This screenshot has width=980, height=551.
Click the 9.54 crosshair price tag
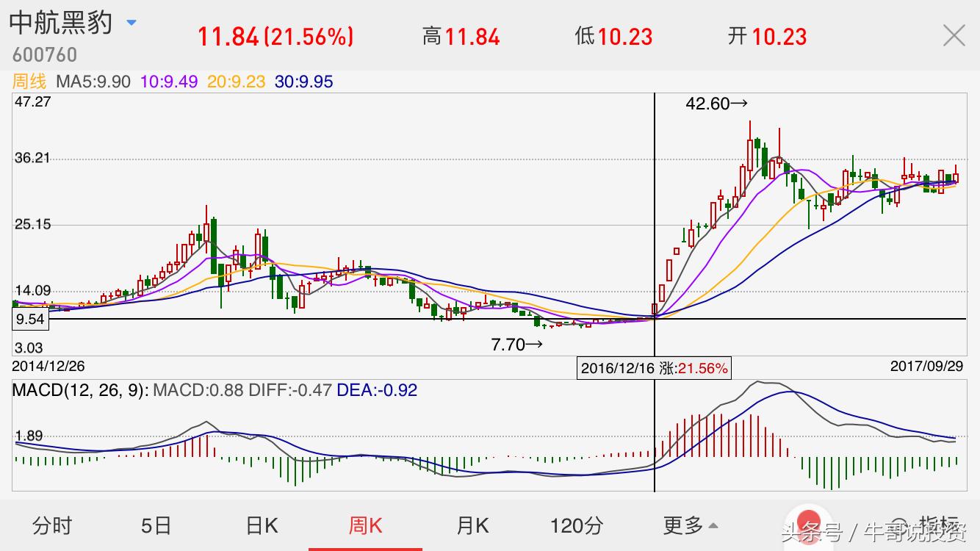(x=30, y=320)
